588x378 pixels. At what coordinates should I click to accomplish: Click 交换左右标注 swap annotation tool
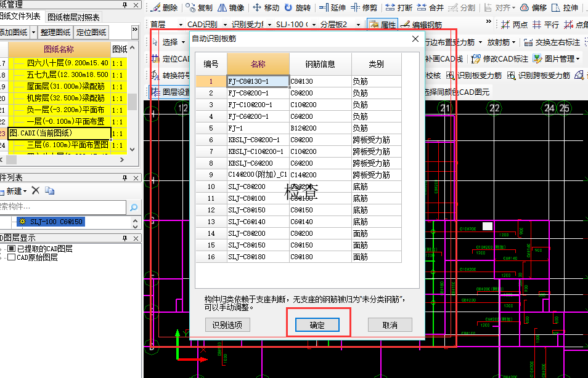(552, 42)
